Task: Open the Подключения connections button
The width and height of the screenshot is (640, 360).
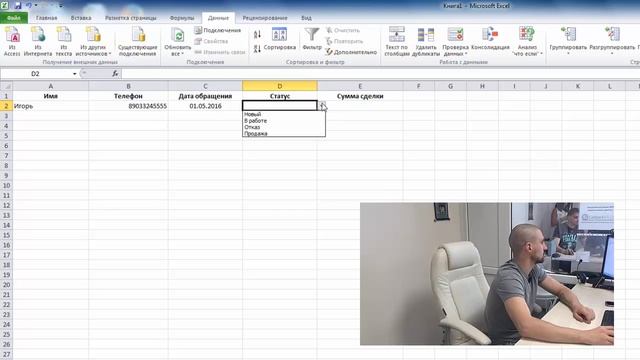Action: tap(218, 30)
